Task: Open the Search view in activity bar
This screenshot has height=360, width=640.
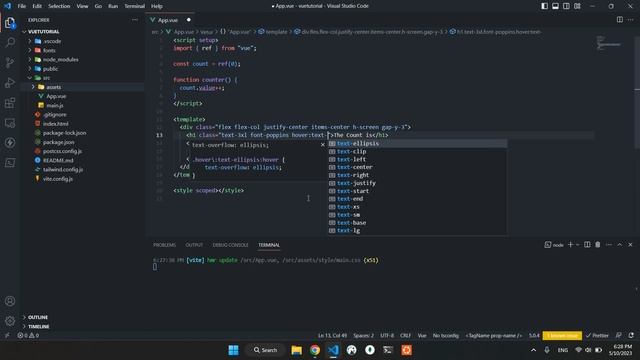Action: tap(10, 42)
